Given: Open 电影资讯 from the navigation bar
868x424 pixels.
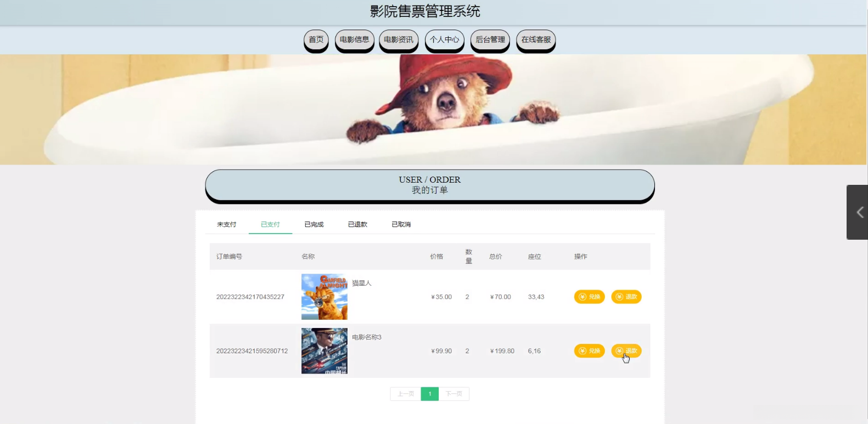Looking at the screenshot, I should (399, 40).
